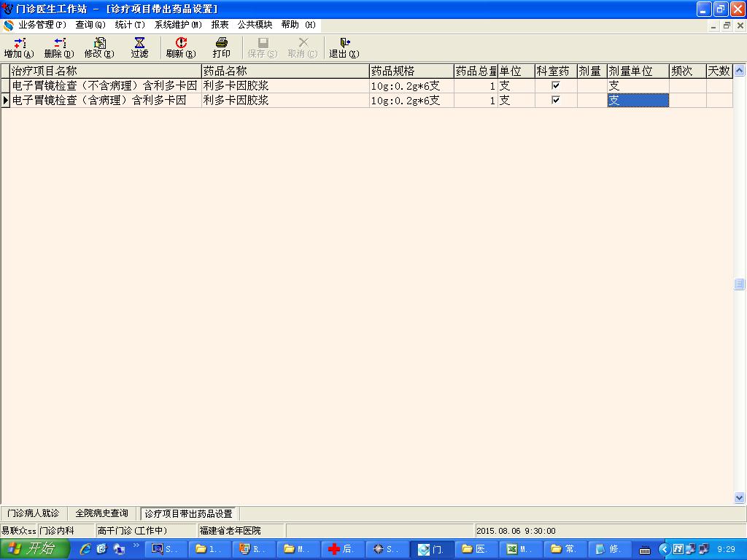The width and height of the screenshot is (747, 560).
Task: Click the highlighted 剂量单位 cell 支
Action: [x=638, y=100]
